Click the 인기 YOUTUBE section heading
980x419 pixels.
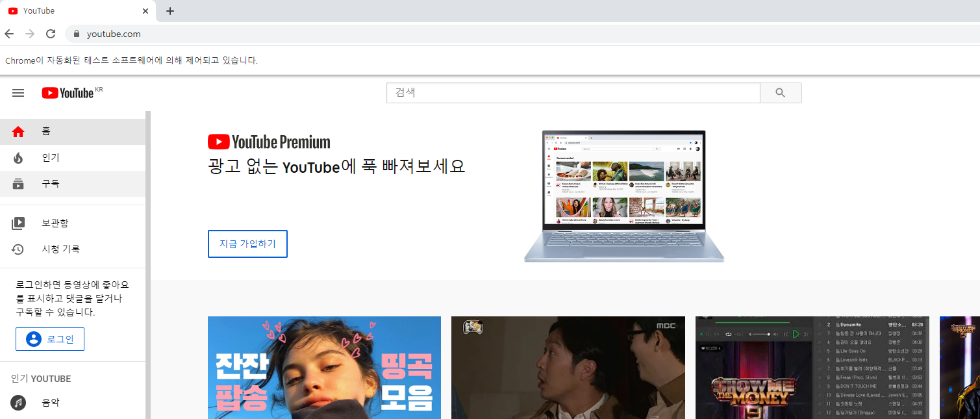coord(41,379)
